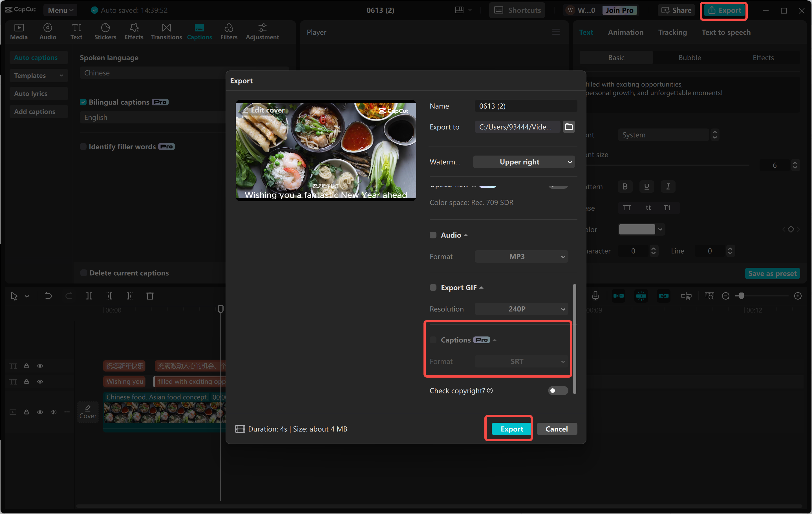The height and width of the screenshot is (514, 812).
Task: Hide the main video track eye icon
Action: pos(40,412)
